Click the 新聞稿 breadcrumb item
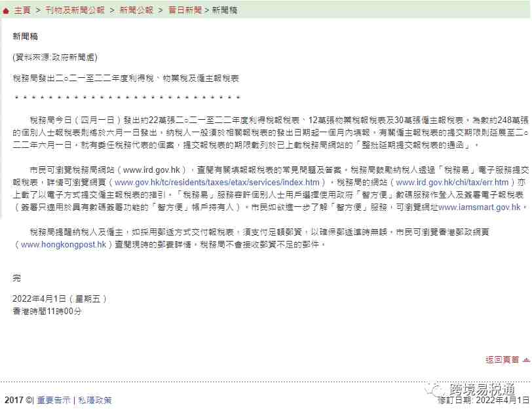The height and width of the screenshot is (413, 532). point(224,10)
